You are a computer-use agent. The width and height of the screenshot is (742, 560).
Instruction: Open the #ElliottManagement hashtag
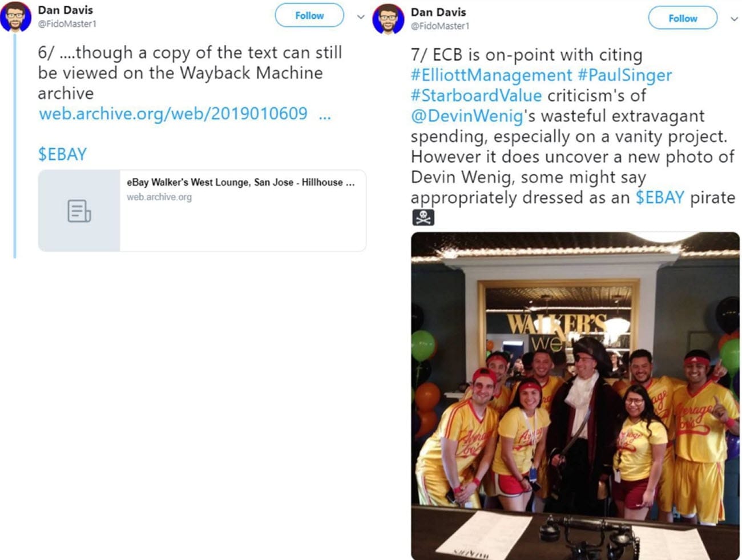pyautogui.click(x=491, y=75)
